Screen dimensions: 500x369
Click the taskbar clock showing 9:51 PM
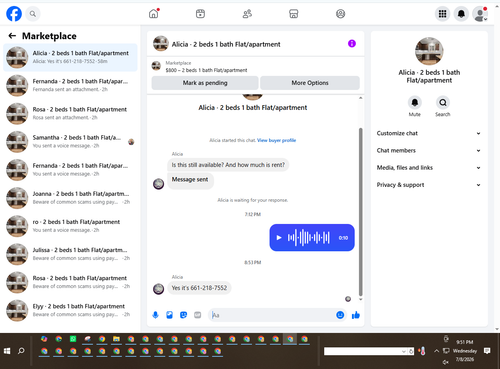465,342
